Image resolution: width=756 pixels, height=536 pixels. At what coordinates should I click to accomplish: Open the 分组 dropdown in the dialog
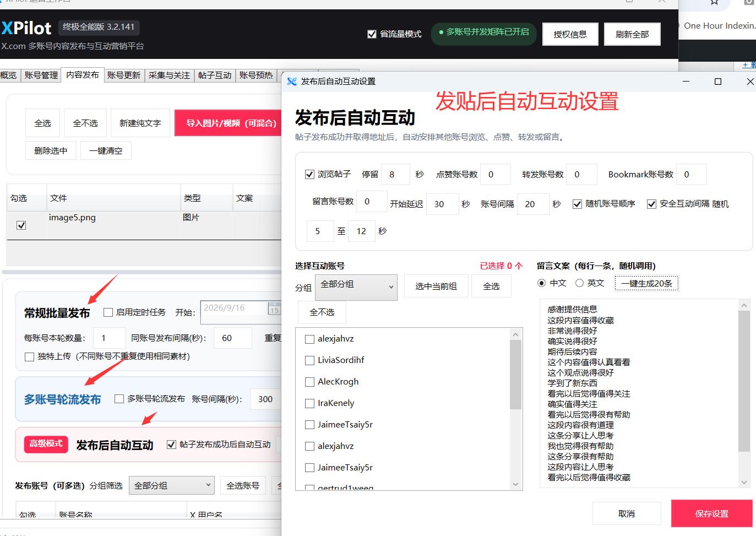(356, 287)
